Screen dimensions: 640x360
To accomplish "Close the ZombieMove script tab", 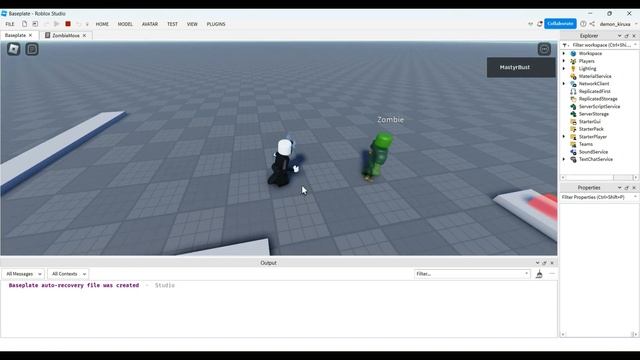I will pyautogui.click(x=84, y=36).
